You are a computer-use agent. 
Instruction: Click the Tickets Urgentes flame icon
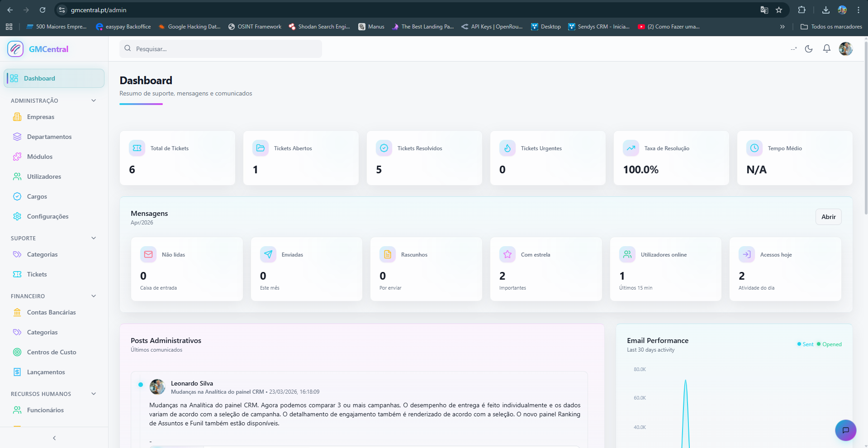508,148
